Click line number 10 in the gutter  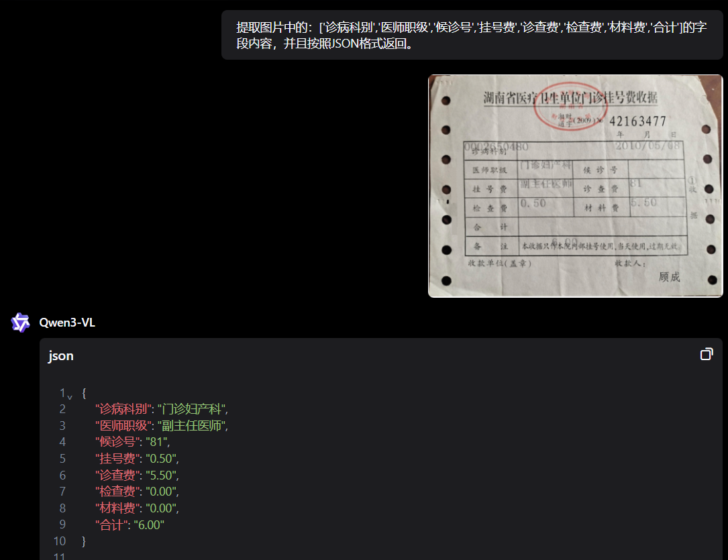point(60,541)
